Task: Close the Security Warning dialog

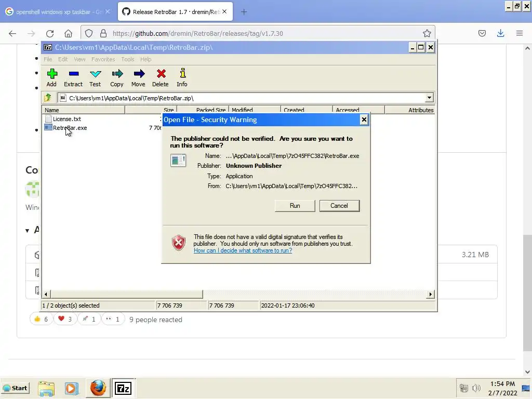Action: click(x=364, y=119)
